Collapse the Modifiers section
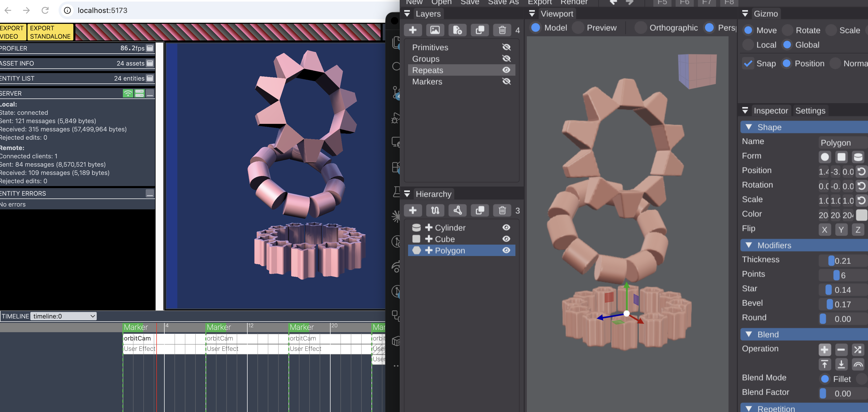The height and width of the screenshot is (412, 868). tap(749, 245)
